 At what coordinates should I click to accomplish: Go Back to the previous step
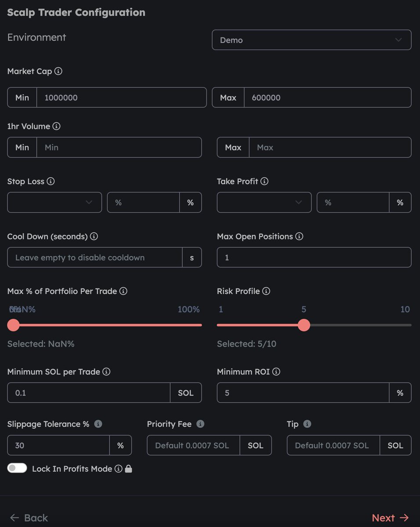click(x=29, y=518)
